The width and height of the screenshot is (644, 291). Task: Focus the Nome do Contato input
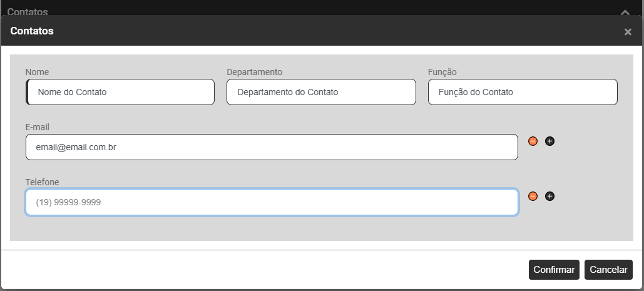(x=120, y=92)
